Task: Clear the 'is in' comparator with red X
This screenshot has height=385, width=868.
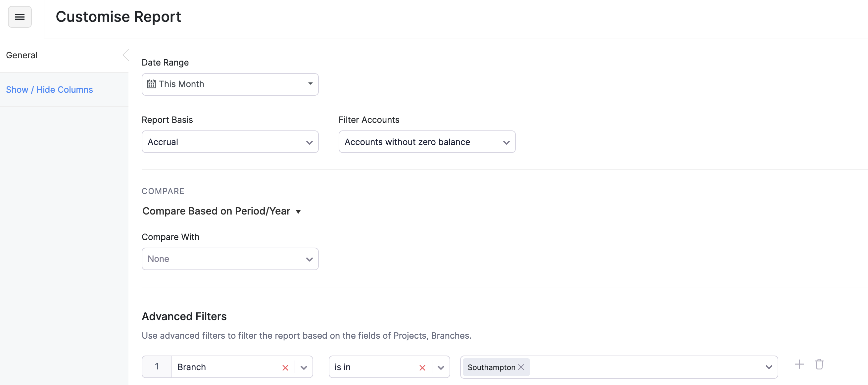Action: tap(422, 367)
